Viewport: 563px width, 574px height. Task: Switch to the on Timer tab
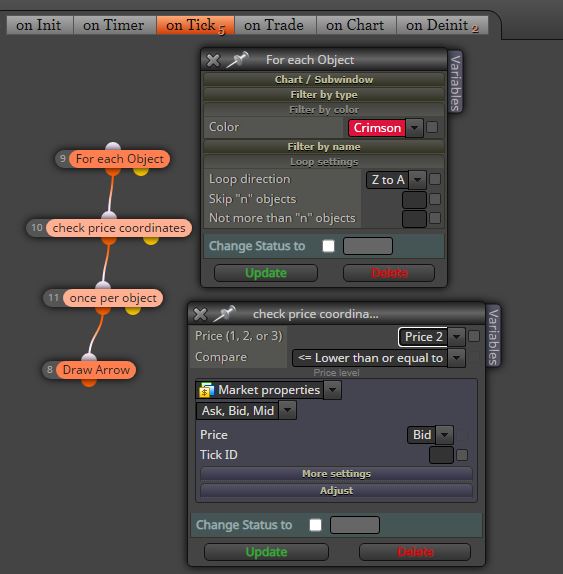[x=114, y=25]
